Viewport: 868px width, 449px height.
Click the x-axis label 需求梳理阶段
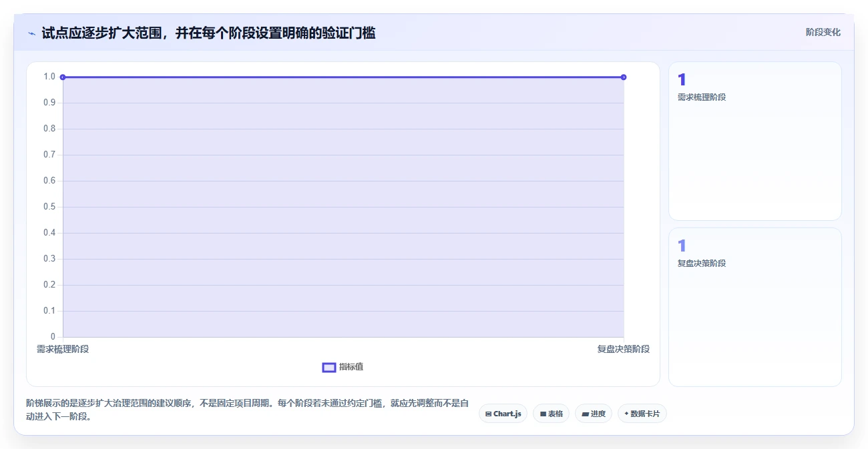[63, 350]
